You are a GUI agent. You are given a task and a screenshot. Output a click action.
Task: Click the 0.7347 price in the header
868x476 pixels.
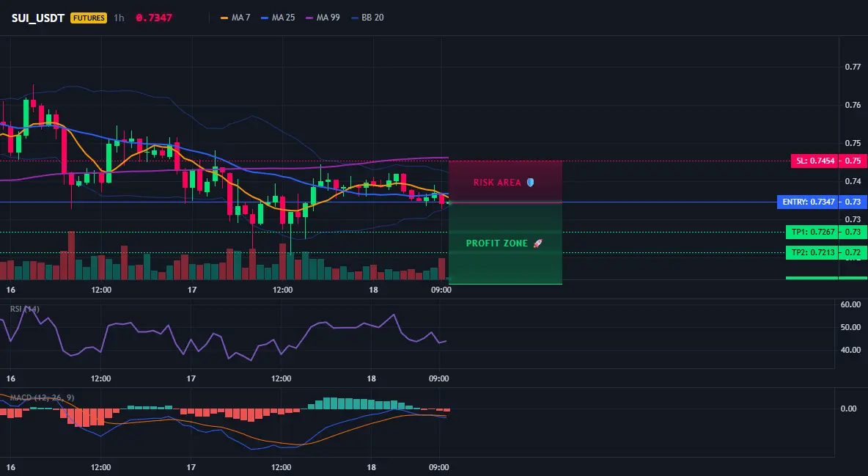[x=154, y=18]
